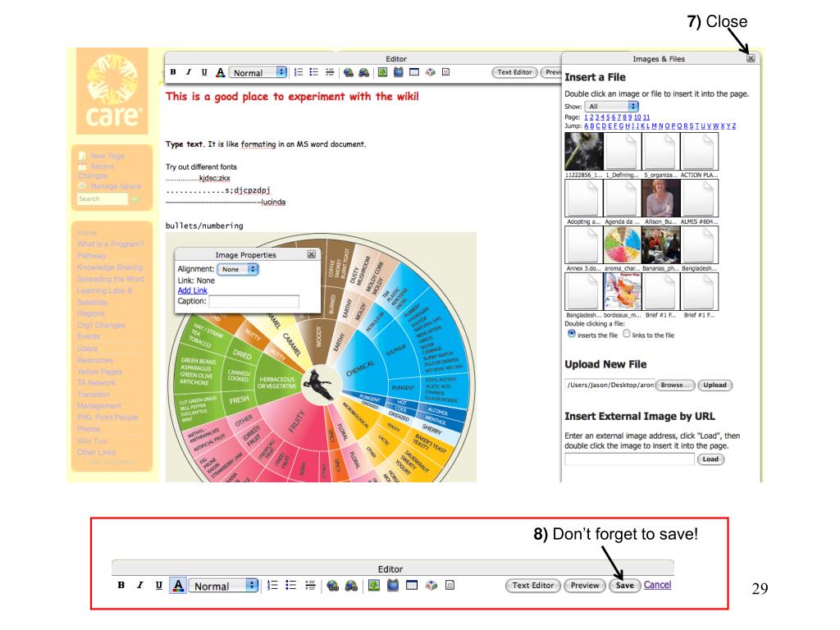The image size is (840, 630).
Task: Select the Bananas_ph... photo thumbnail
Action: 661,244
